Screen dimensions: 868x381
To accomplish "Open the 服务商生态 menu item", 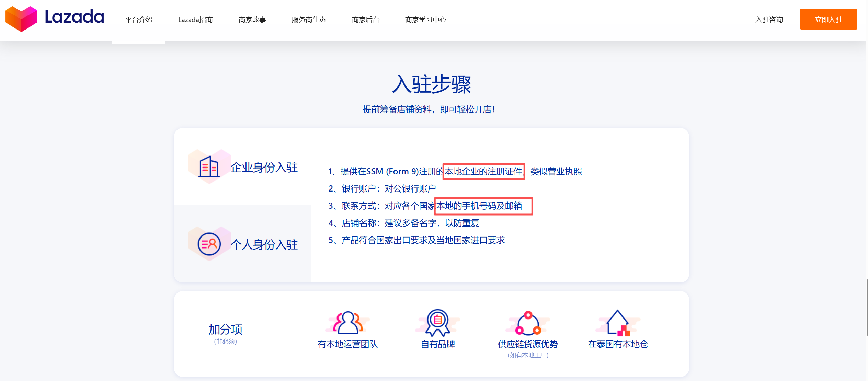I will point(309,20).
